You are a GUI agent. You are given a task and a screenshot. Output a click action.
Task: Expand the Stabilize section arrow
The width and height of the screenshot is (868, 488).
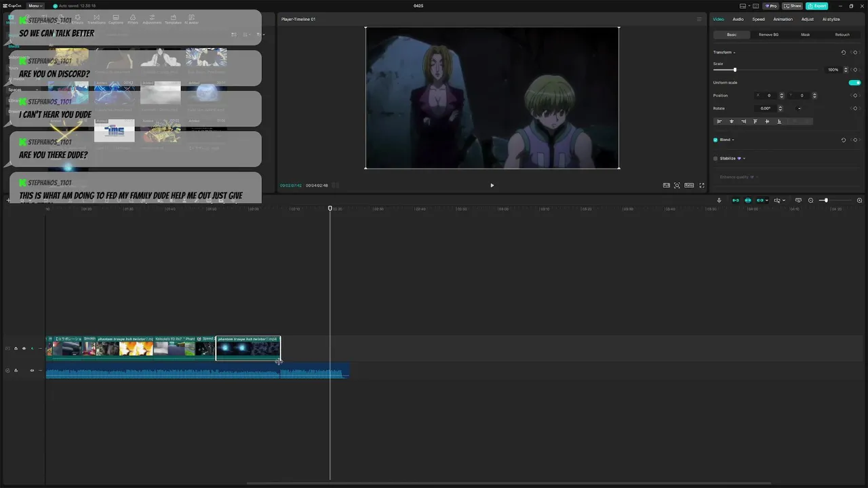point(744,159)
